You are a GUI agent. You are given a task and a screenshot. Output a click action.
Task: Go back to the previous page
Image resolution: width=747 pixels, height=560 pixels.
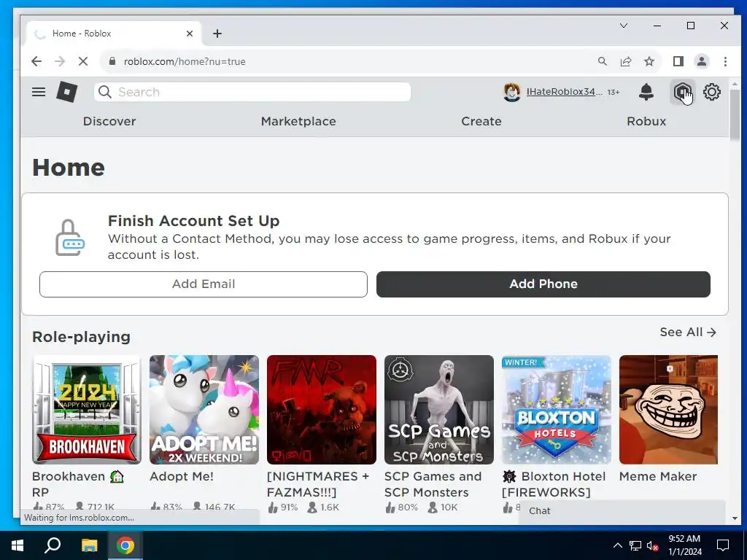click(x=36, y=61)
